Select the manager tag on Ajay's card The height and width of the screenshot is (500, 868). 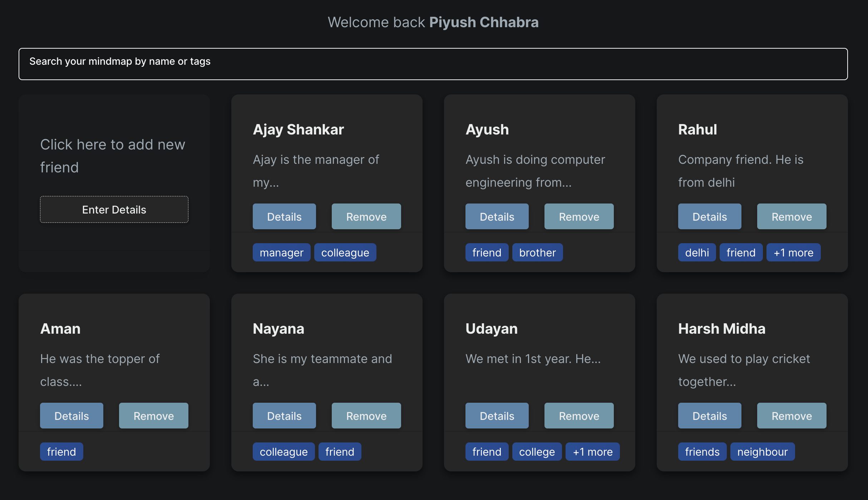pyautogui.click(x=281, y=253)
